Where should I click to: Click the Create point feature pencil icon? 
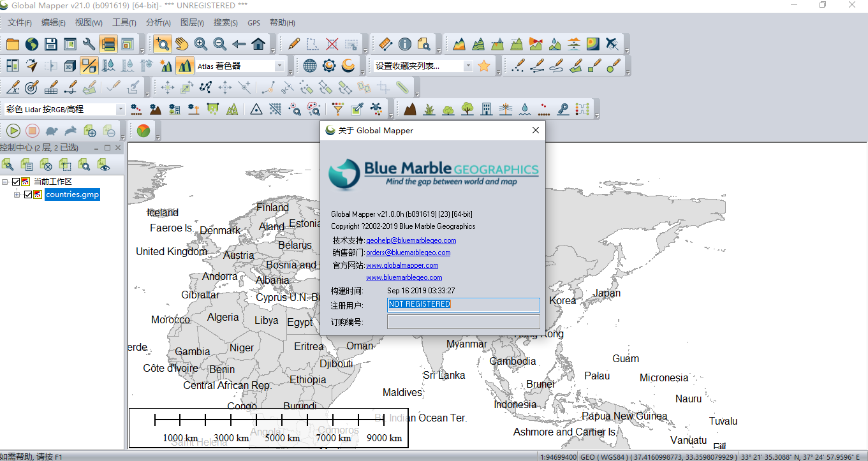point(518,65)
